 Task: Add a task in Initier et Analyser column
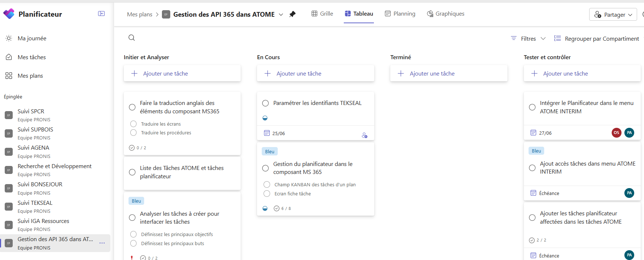tap(182, 73)
